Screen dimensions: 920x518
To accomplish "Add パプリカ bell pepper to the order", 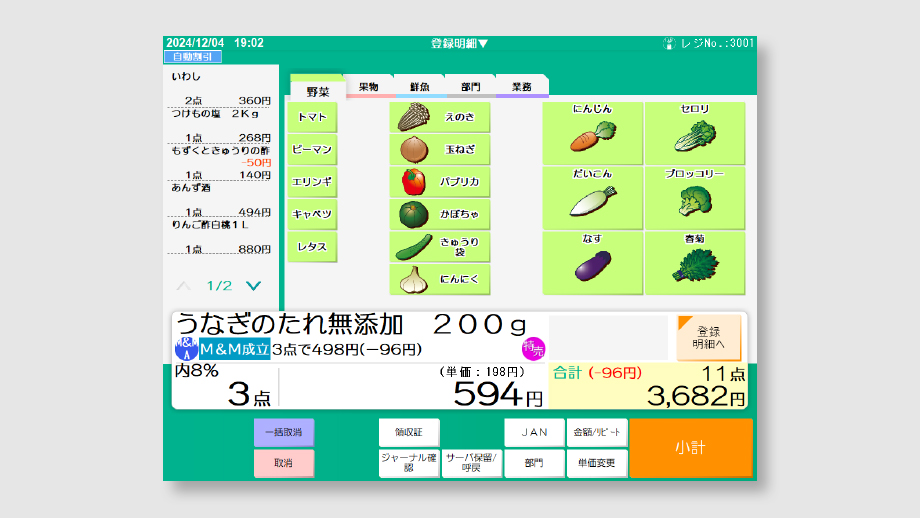I will coord(439,182).
